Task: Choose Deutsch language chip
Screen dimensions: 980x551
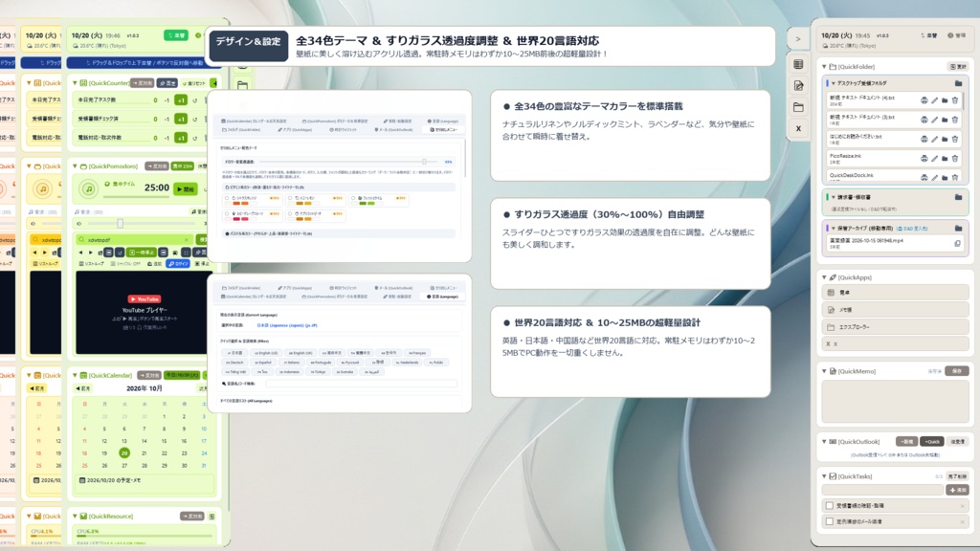Action: [x=235, y=363]
